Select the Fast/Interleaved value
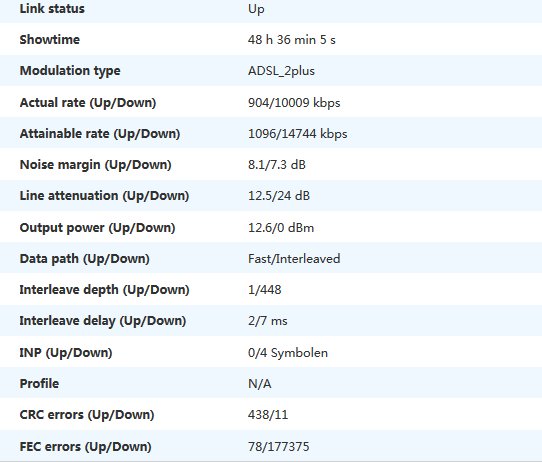 tap(294, 259)
